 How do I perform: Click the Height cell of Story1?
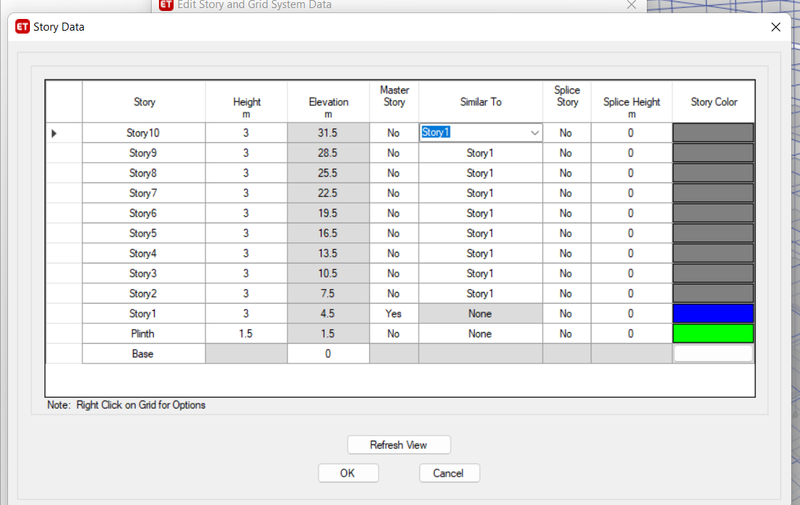pos(246,314)
